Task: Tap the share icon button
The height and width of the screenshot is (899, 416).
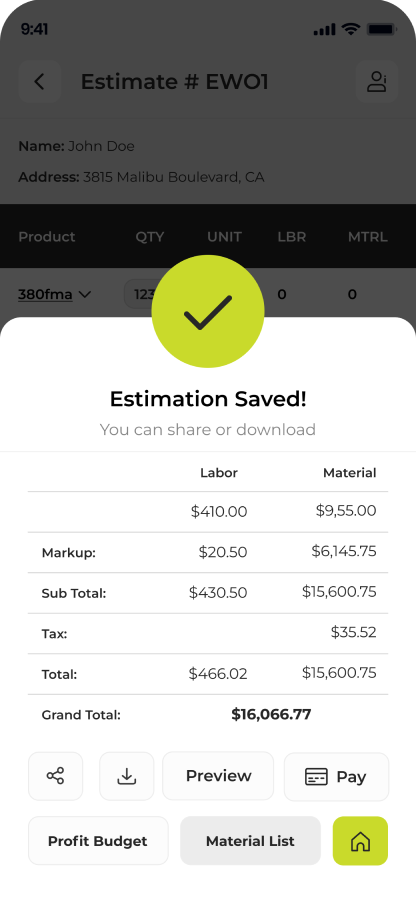Action: click(56, 776)
